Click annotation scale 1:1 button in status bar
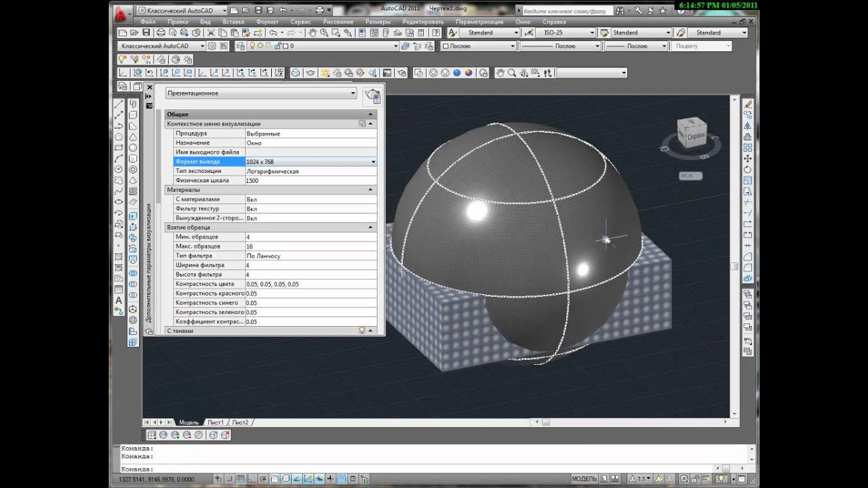 (x=644, y=479)
